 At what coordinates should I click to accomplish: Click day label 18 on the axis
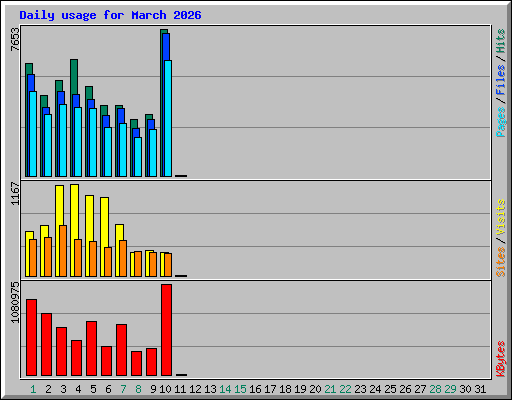coord(285,389)
